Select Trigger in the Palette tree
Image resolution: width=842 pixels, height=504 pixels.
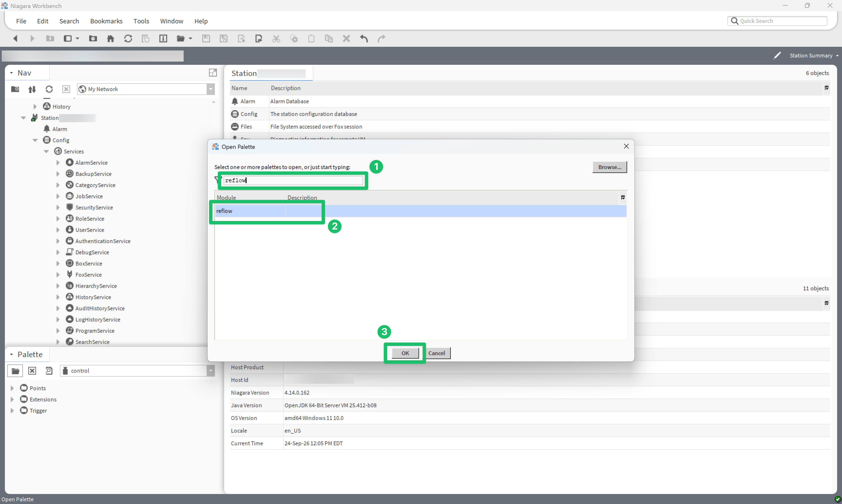coord(38,411)
